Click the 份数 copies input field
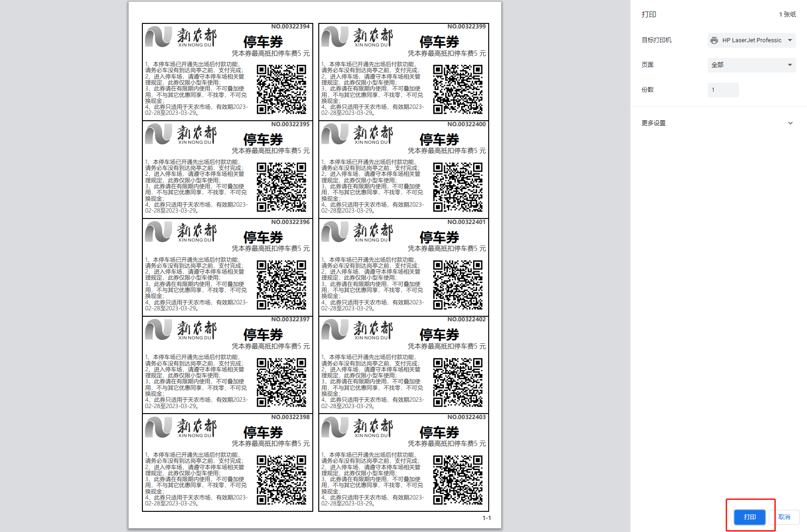The height and width of the screenshot is (532, 807). point(723,90)
